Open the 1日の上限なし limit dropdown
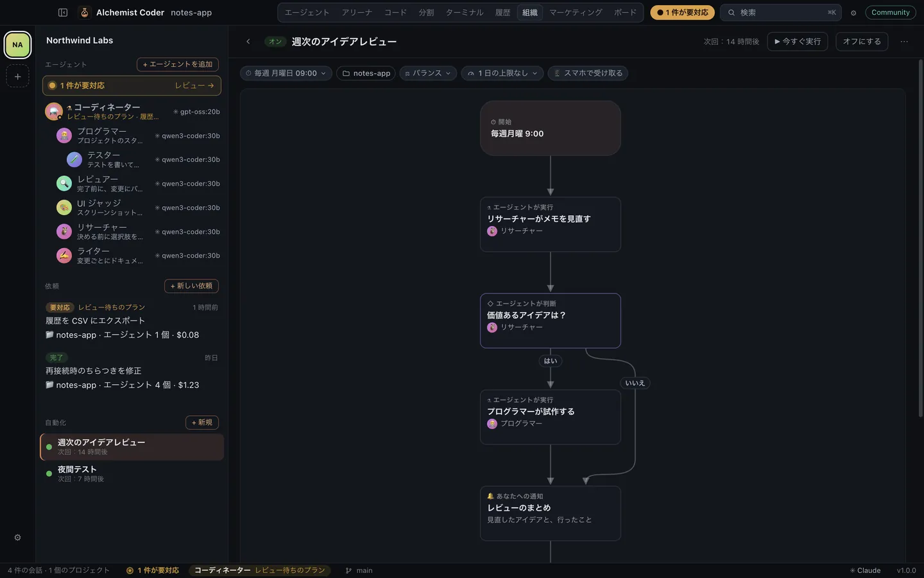924x578 pixels. click(502, 73)
